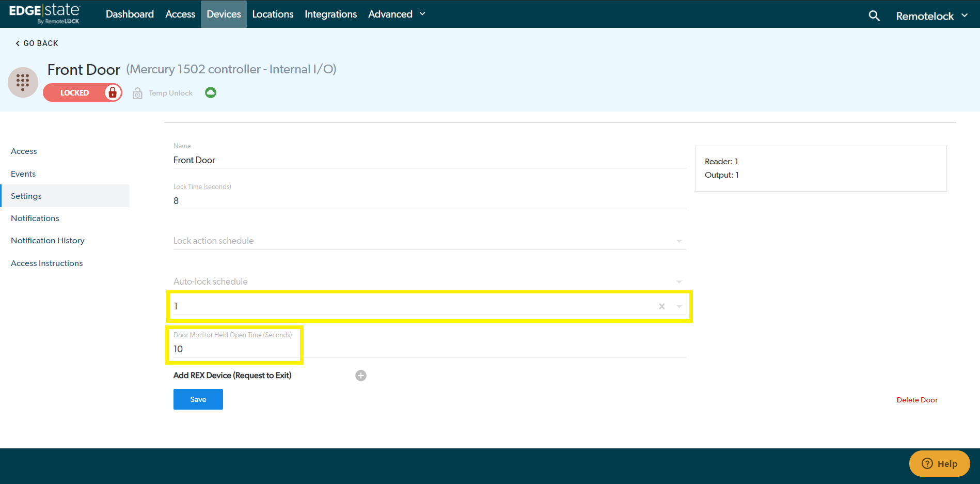Toggle the LOCKED door switch
The image size is (980, 484).
coord(83,92)
